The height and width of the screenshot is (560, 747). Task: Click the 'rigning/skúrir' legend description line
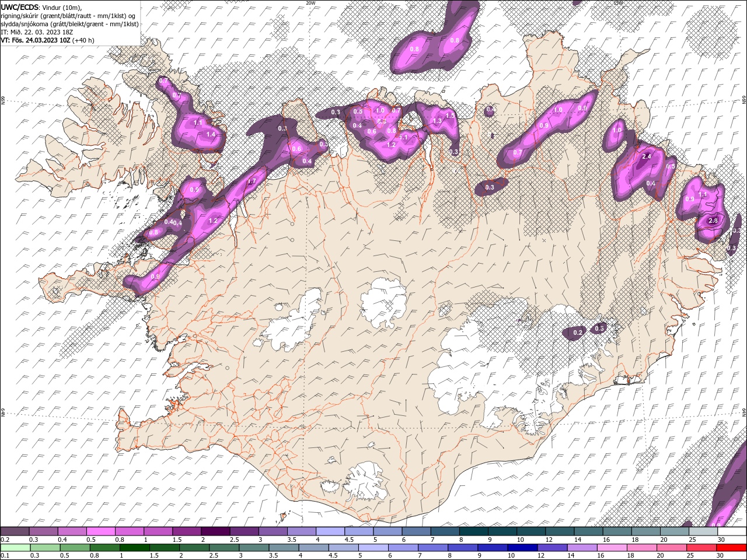point(69,16)
